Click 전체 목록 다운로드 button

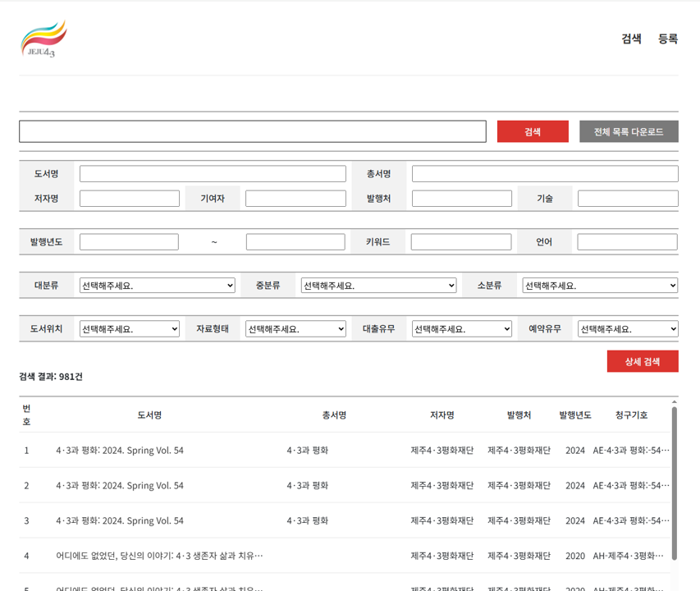pyautogui.click(x=629, y=131)
